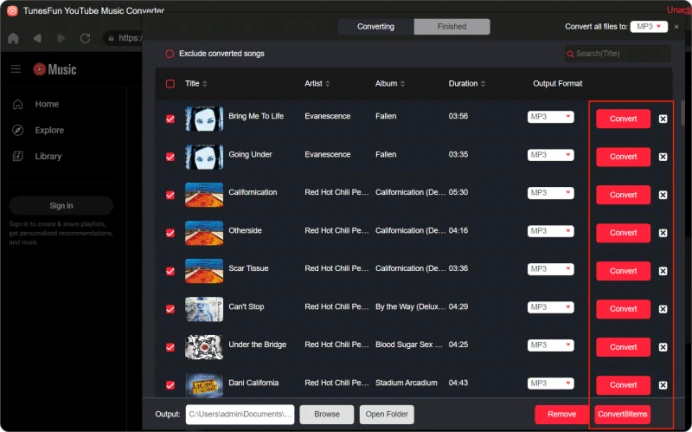
Task: Sort by Title column arrows
Action: [205, 83]
